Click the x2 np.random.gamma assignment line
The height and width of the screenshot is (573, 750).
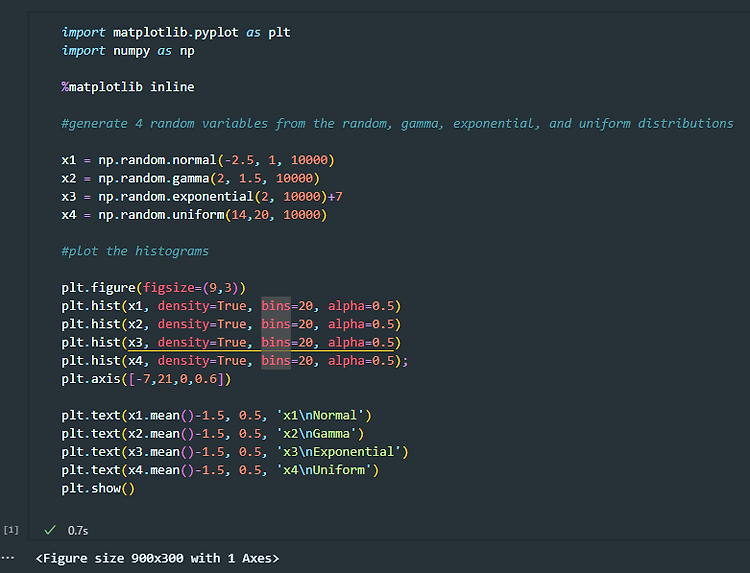coord(190,178)
